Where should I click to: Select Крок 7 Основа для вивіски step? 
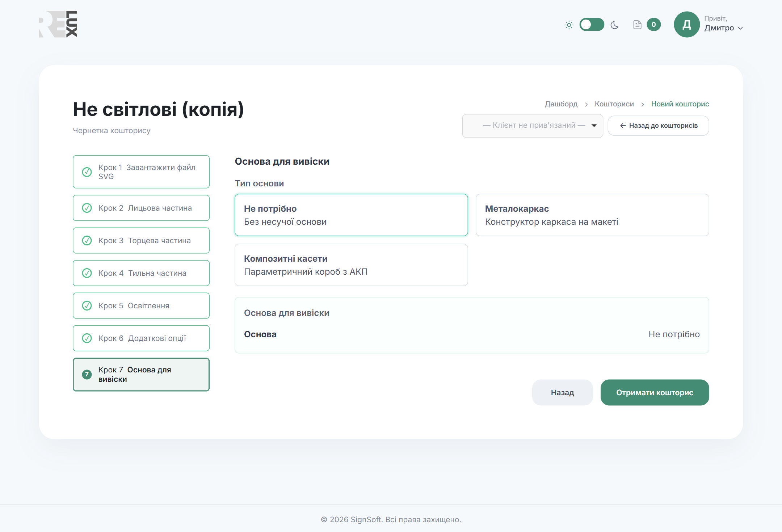pyautogui.click(x=141, y=375)
